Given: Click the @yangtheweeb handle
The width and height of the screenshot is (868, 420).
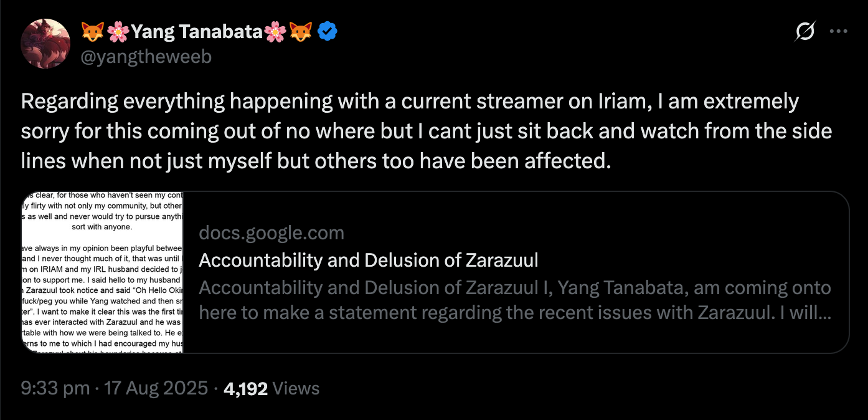Looking at the screenshot, I should pyautogui.click(x=146, y=57).
